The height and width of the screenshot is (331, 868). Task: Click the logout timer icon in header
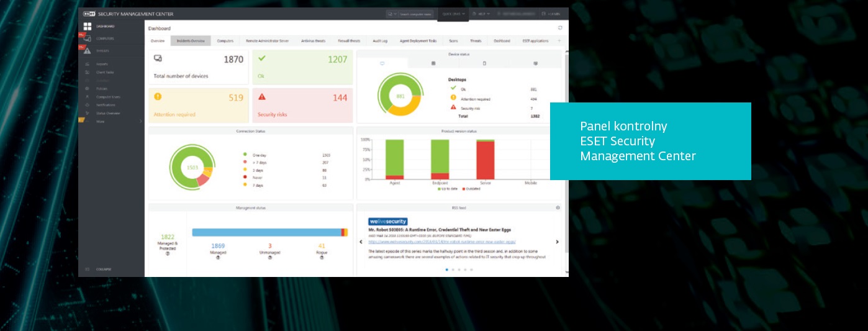pos(544,14)
